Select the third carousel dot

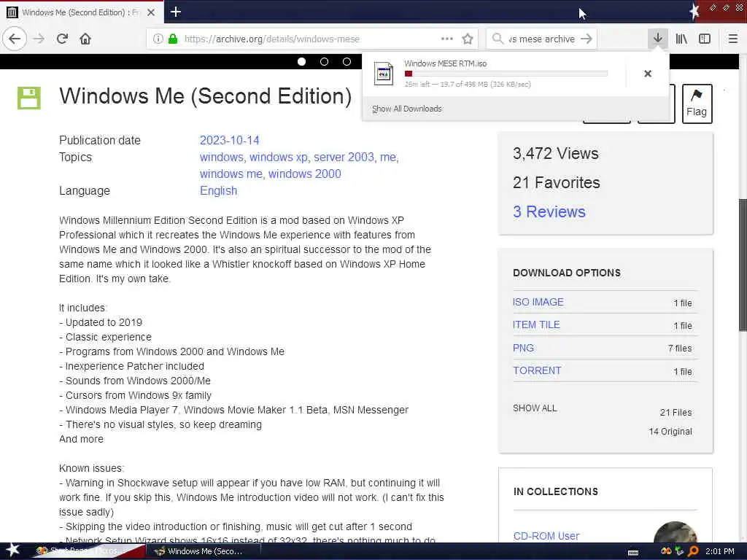(x=347, y=61)
